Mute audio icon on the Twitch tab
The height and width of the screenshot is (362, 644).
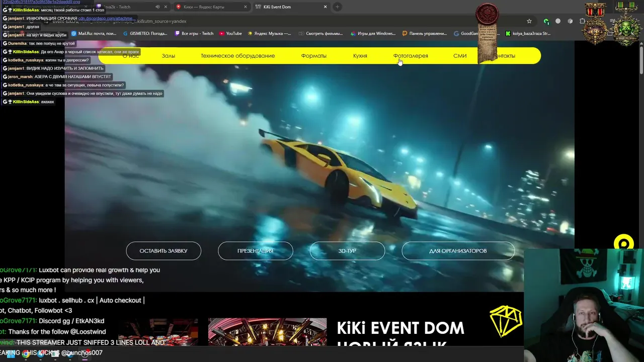click(157, 7)
